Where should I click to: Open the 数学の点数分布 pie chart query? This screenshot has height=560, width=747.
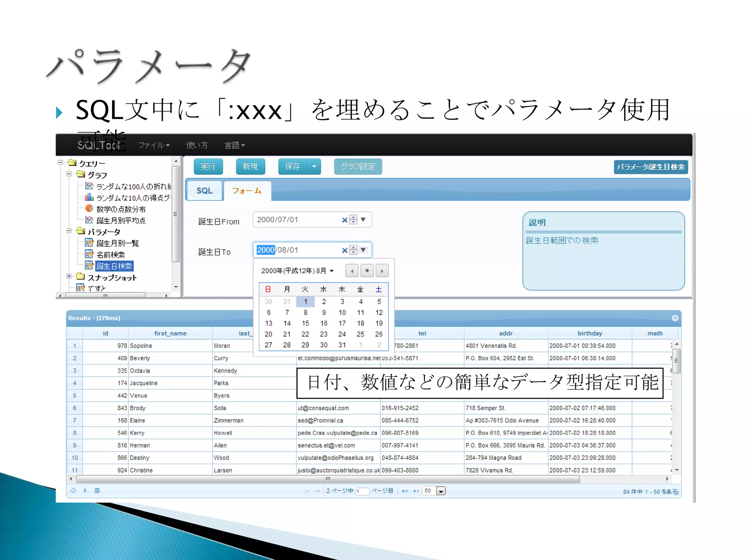[116, 209]
